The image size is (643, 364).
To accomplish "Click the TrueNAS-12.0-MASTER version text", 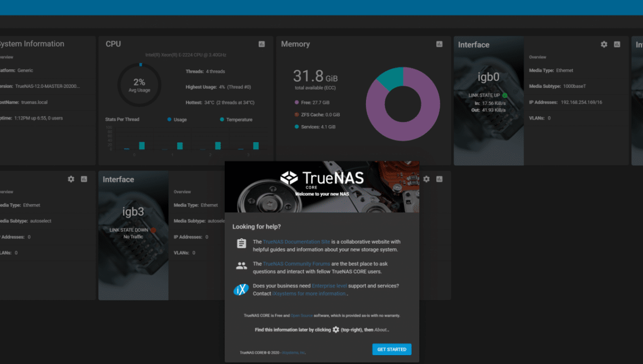I will point(48,86).
